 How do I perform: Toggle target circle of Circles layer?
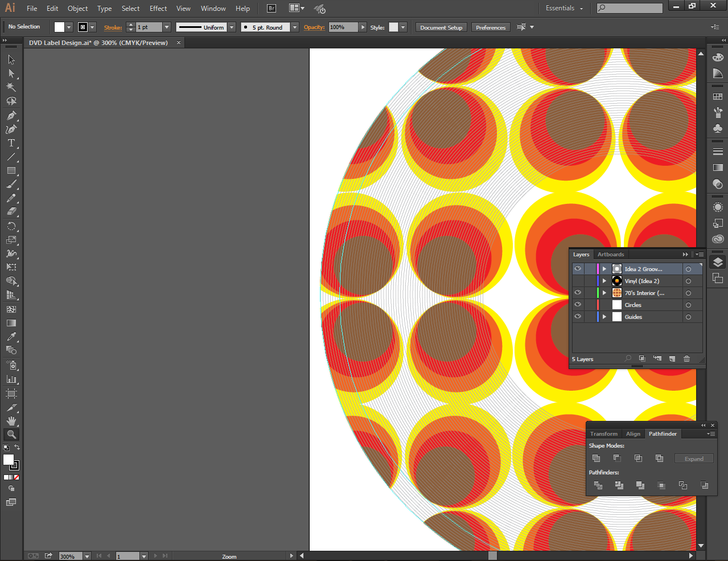[x=688, y=305]
